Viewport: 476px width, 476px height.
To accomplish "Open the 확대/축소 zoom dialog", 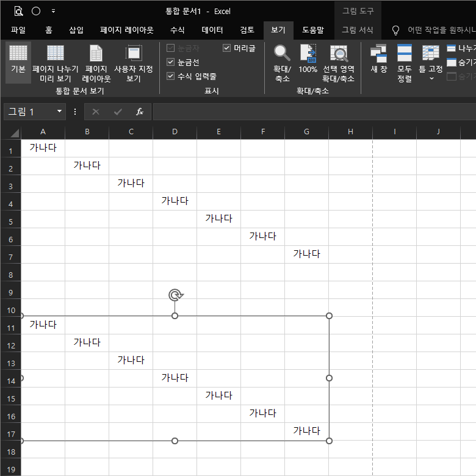I will [283, 62].
